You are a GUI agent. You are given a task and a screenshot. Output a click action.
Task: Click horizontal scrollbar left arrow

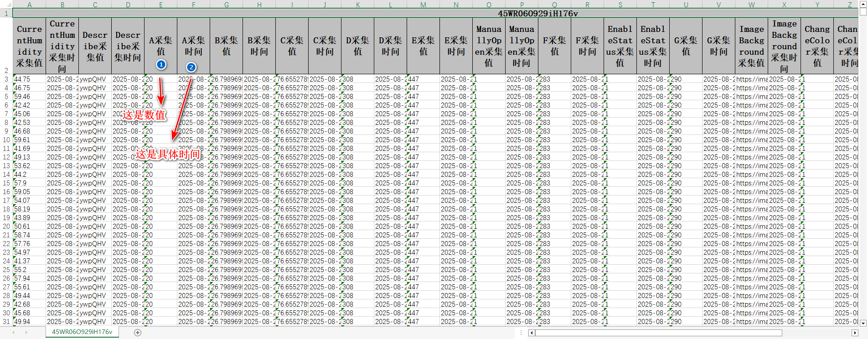pos(532,333)
